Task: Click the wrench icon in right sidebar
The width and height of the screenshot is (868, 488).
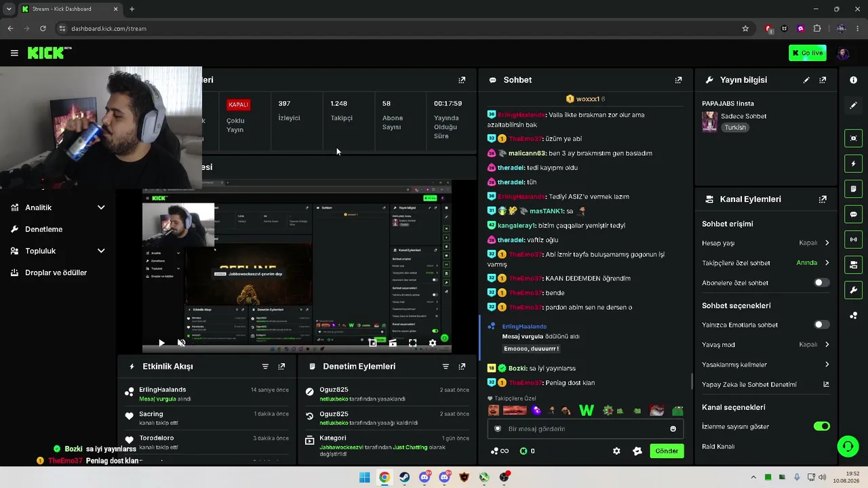Action: 853,290
